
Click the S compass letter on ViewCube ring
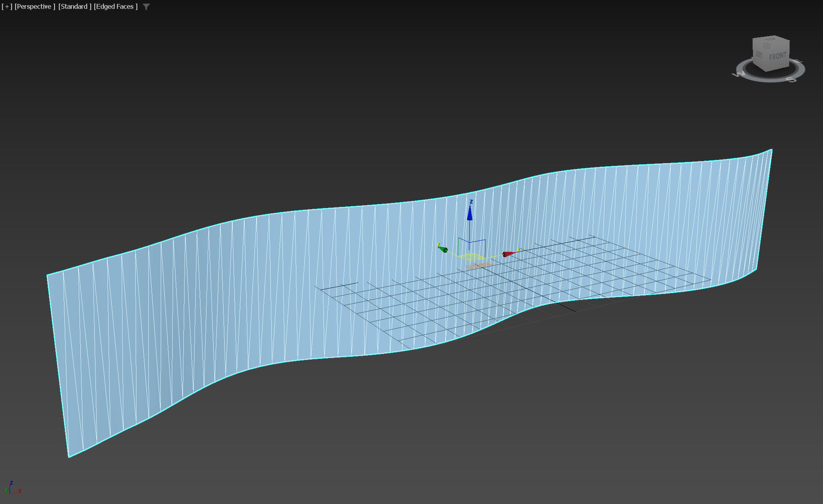792,80
